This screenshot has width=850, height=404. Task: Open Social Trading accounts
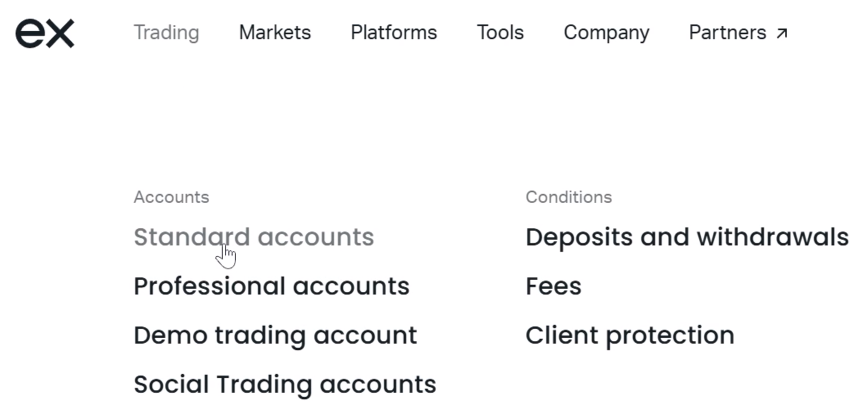pos(285,384)
